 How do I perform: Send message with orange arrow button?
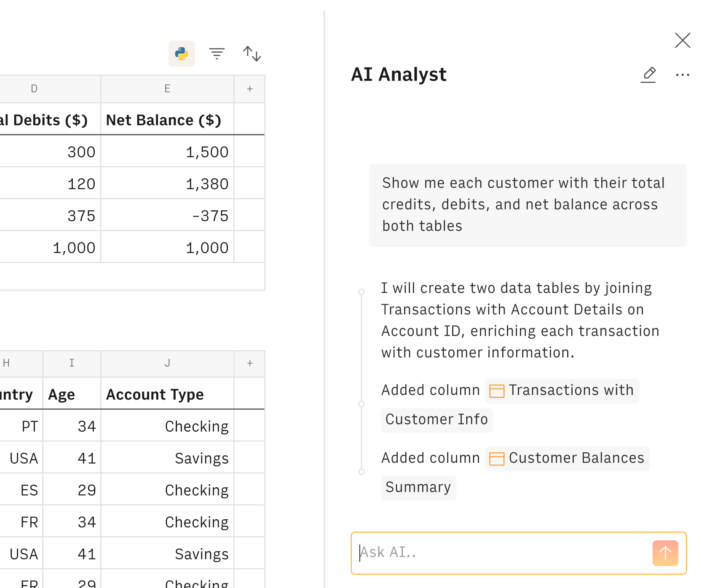click(665, 553)
